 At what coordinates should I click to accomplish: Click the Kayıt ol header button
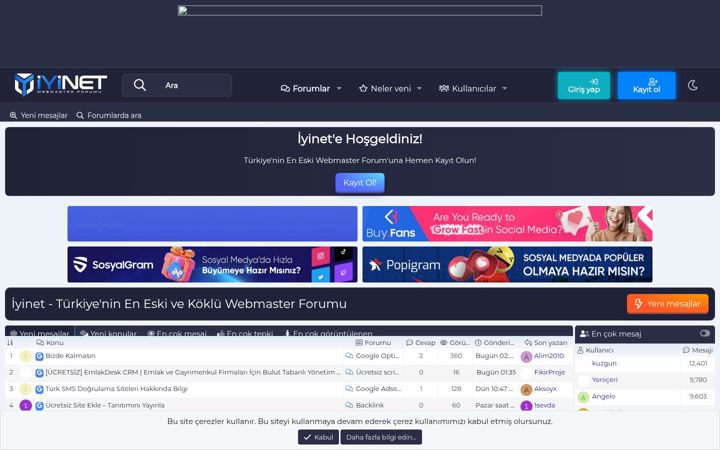[x=647, y=85]
